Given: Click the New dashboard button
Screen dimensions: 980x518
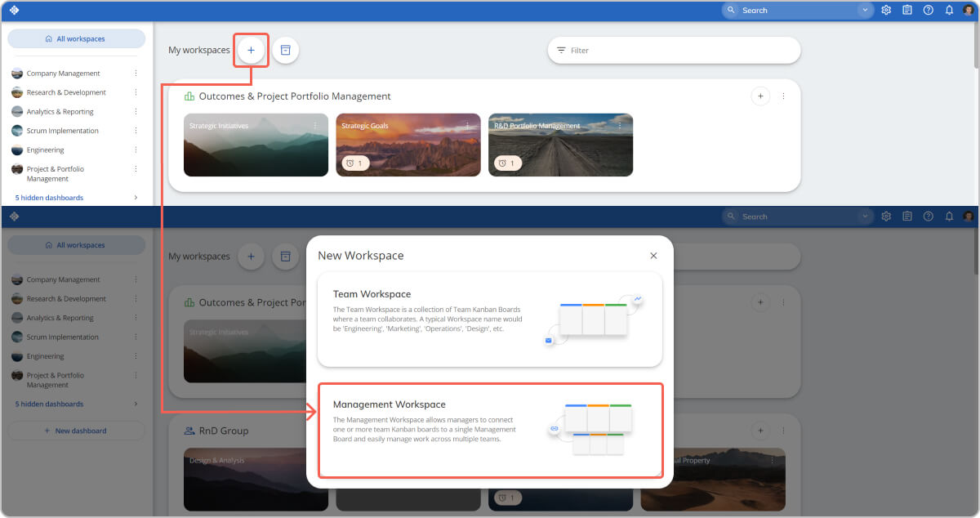Looking at the screenshot, I should (76, 431).
